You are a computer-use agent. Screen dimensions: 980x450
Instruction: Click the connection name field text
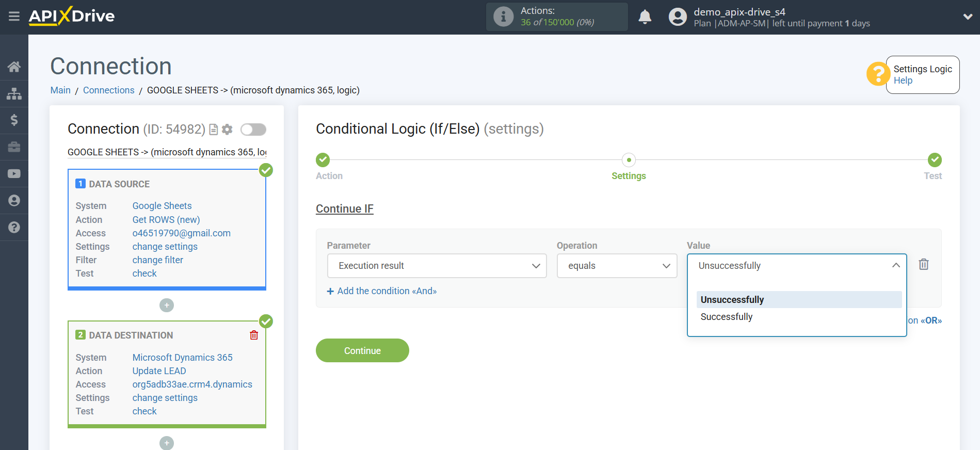tap(167, 152)
